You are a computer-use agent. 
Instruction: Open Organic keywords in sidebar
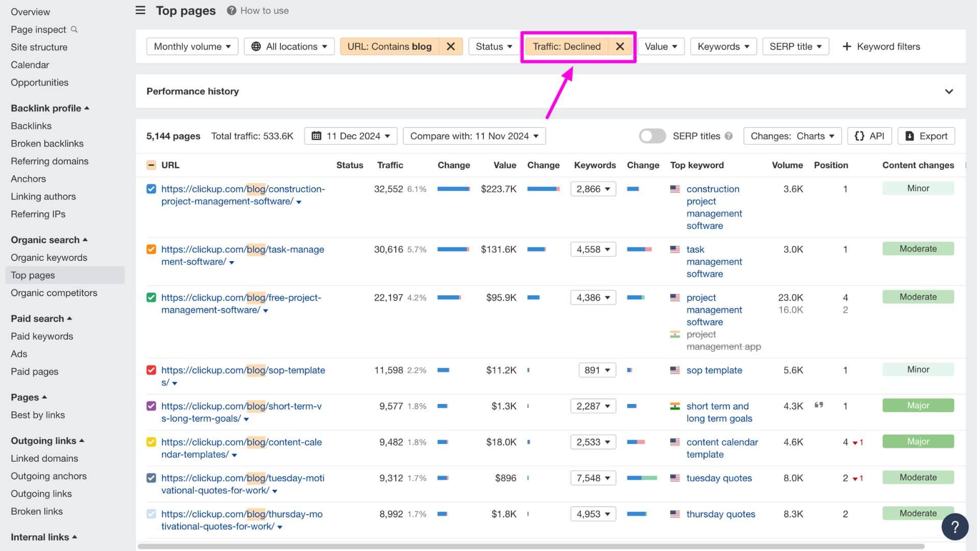point(49,258)
